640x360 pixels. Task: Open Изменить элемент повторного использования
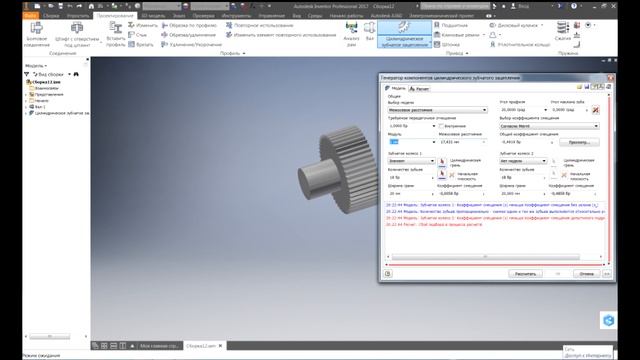coord(281,35)
